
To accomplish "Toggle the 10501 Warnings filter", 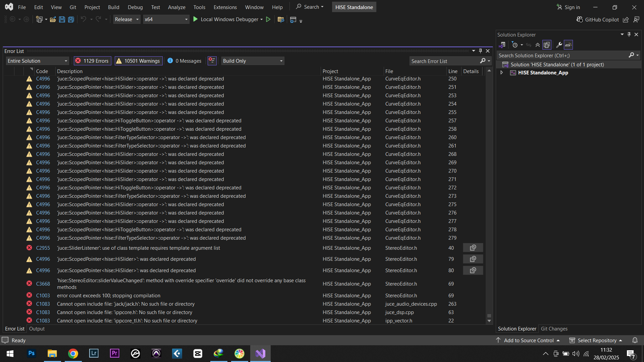I will coord(139,61).
